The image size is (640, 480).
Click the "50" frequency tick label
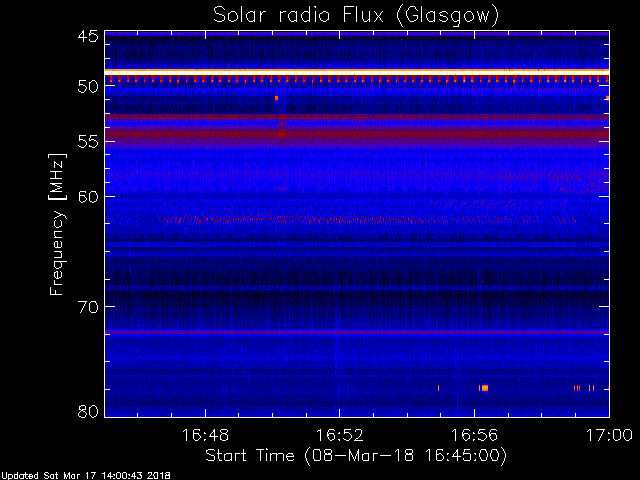click(89, 87)
